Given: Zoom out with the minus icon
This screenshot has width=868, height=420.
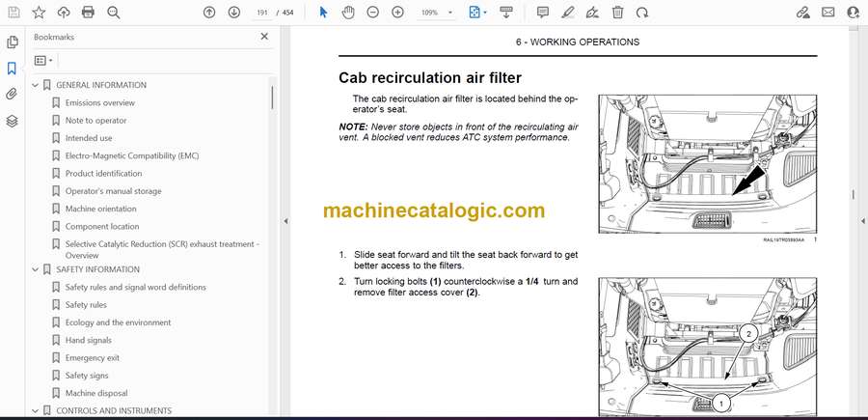Looking at the screenshot, I should [x=372, y=13].
